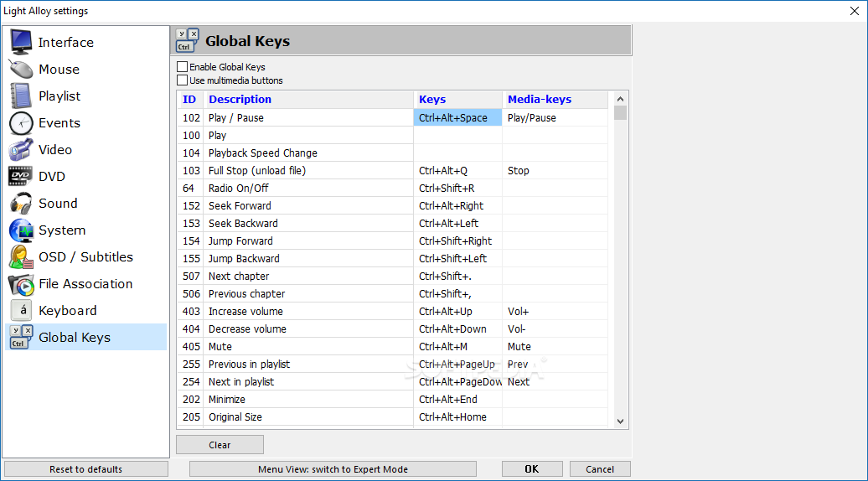Click the File Association icon
The height and width of the screenshot is (481, 868).
click(21, 284)
